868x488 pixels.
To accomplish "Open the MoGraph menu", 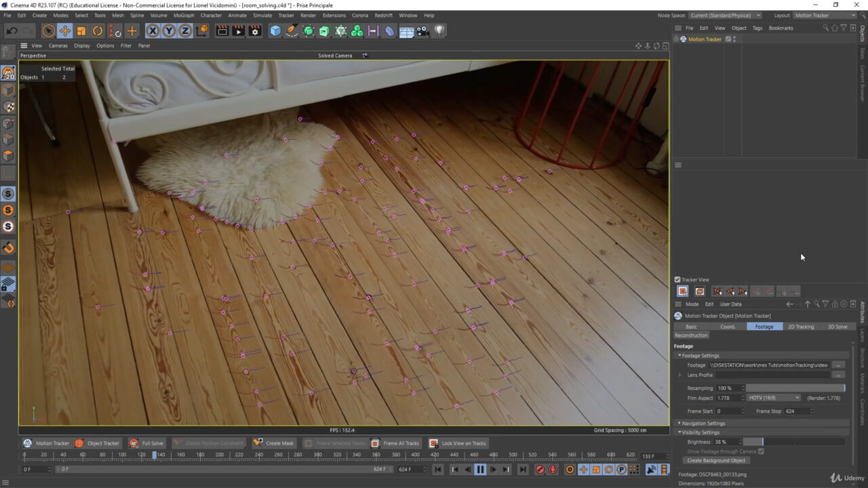I will 183,15.
